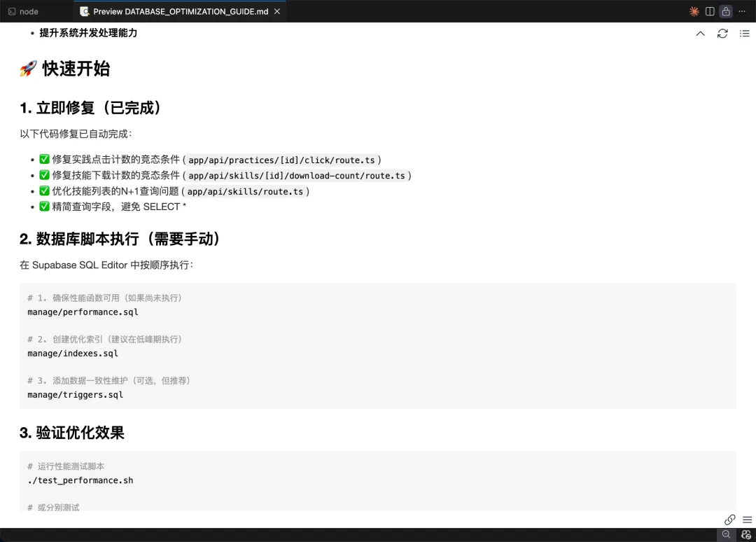Open the More Actions ellipsis menu
The height and width of the screenshot is (542, 756).
tap(742, 11)
